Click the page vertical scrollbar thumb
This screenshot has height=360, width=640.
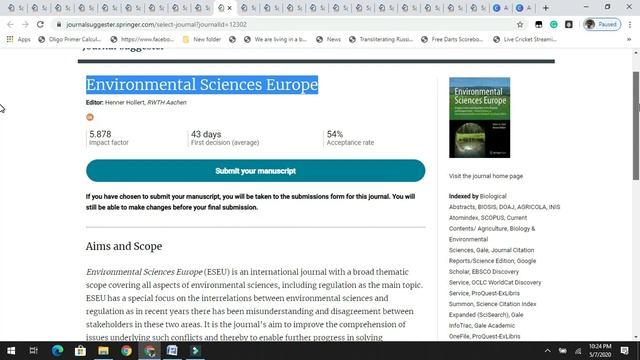pos(636,126)
